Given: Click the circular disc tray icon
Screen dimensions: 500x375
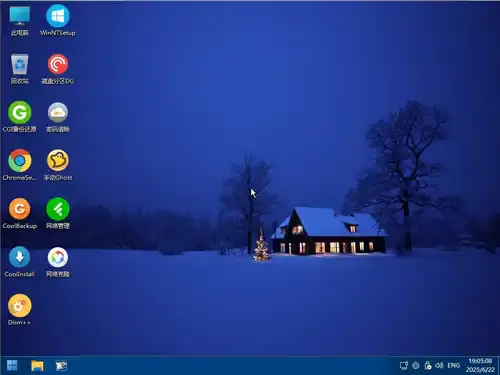Looking at the screenshot, I should (x=416, y=366).
